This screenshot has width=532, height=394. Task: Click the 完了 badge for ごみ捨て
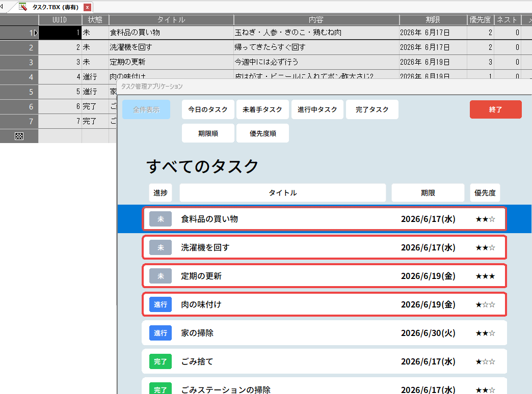pyautogui.click(x=161, y=361)
